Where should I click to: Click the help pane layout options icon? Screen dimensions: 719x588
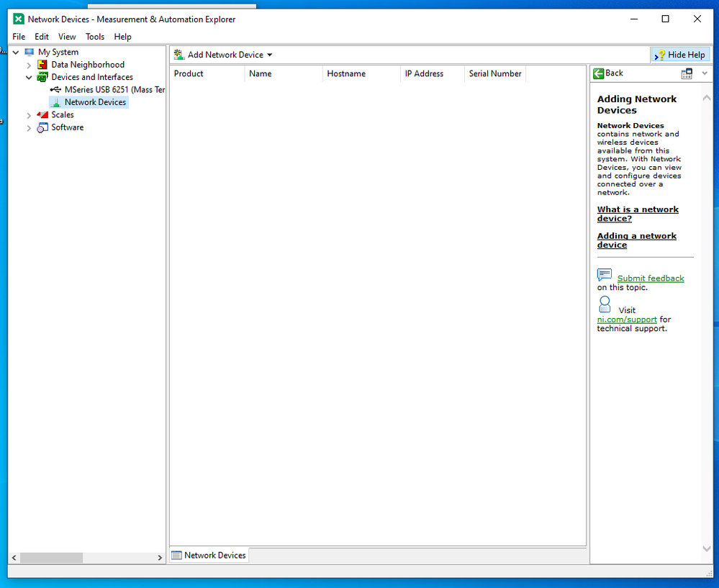point(687,73)
